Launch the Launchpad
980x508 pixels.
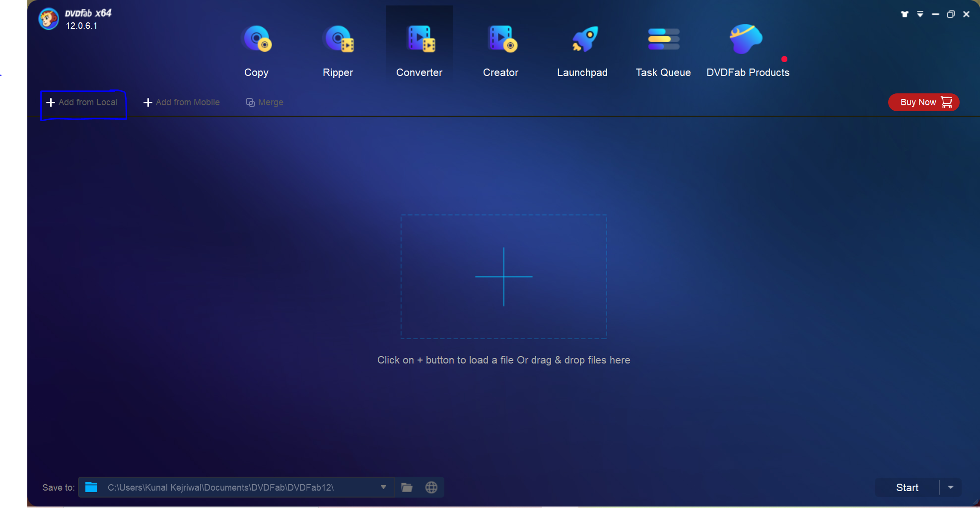(582, 50)
